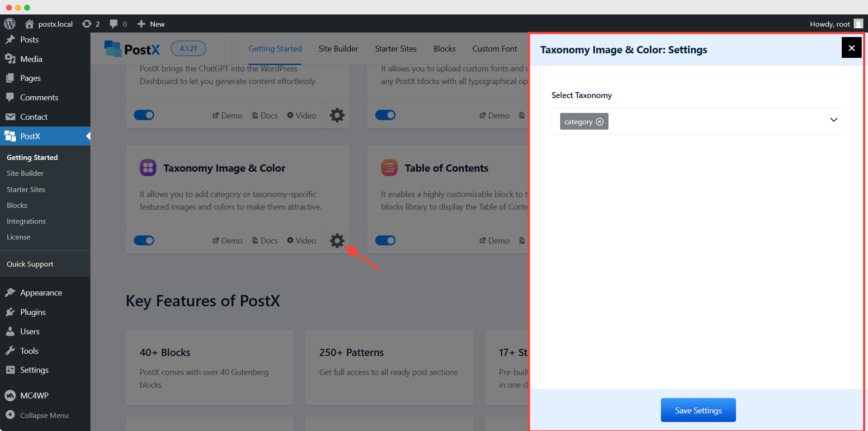The height and width of the screenshot is (431, 868).
Task: Open Settings in the sidebar
Action: [45, 370]
